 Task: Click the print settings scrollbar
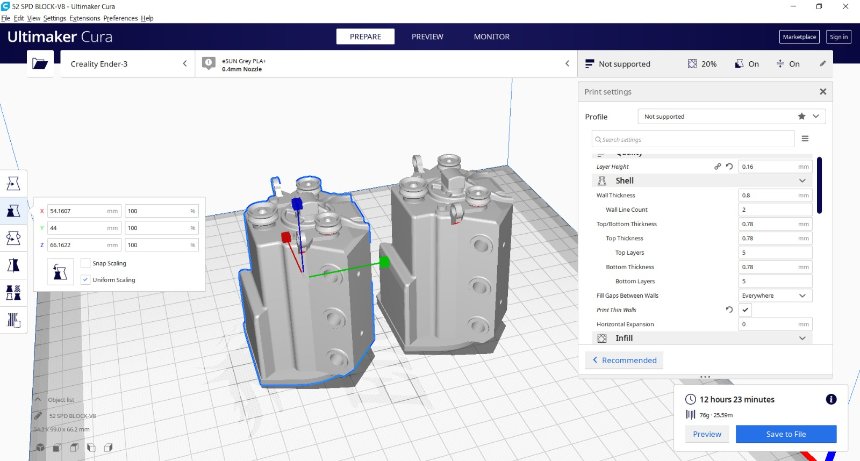pos(819,185)
